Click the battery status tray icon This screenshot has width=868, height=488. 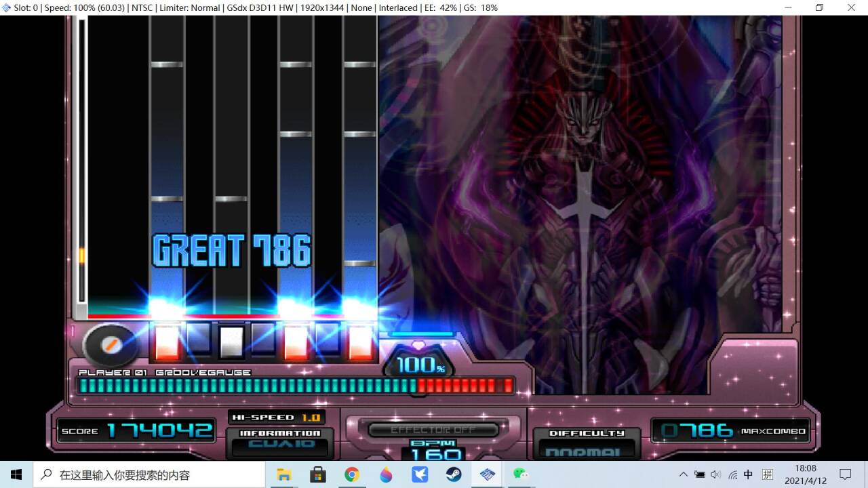[699, 474]
